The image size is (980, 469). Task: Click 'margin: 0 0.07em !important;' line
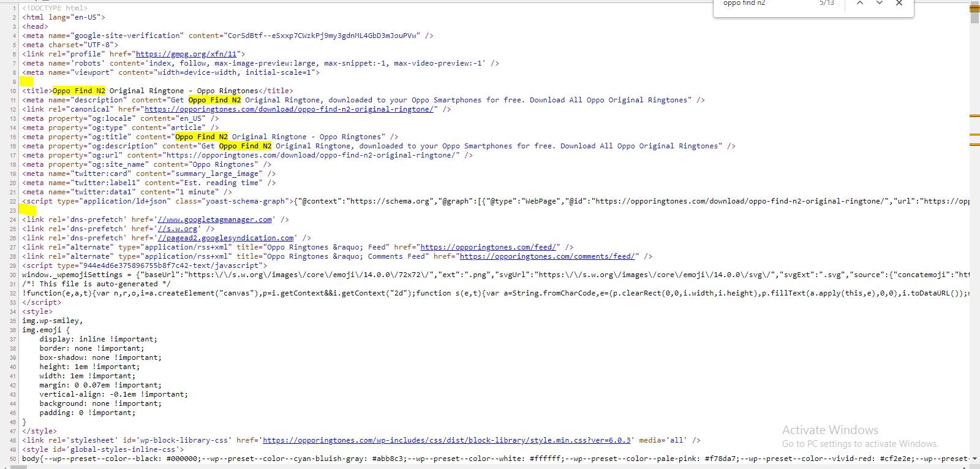[x=100, y=385]
